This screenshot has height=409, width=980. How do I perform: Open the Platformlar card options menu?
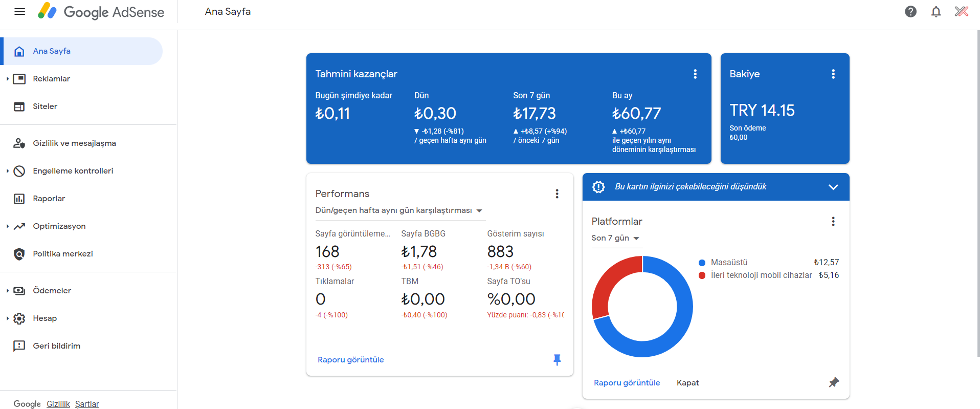833,222
